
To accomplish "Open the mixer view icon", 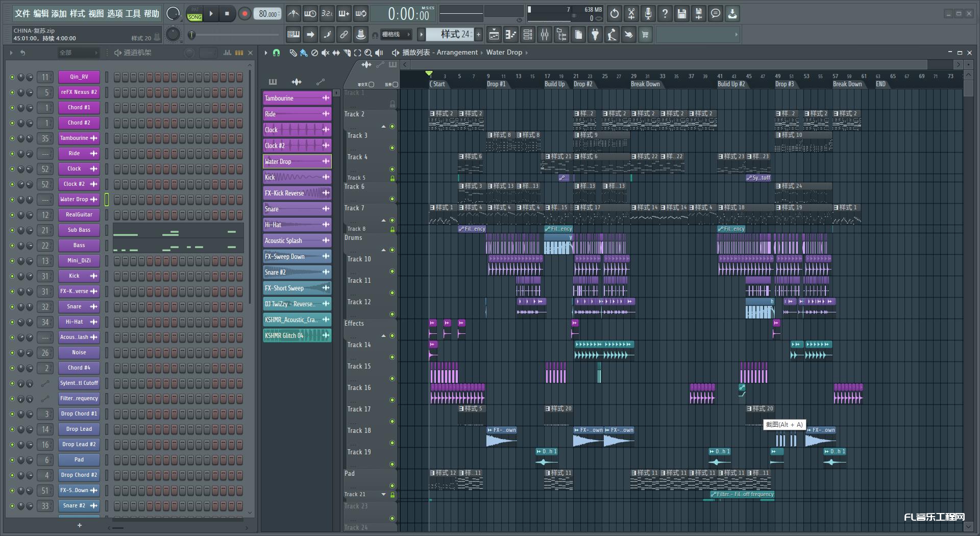I will (545, 35).
